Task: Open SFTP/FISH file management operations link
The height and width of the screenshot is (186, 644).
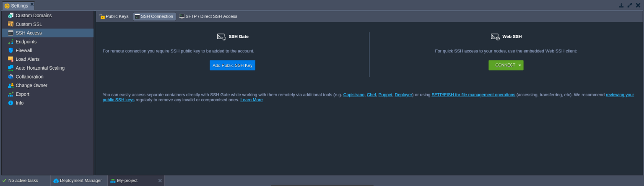Action: click(x=473, y=95)
